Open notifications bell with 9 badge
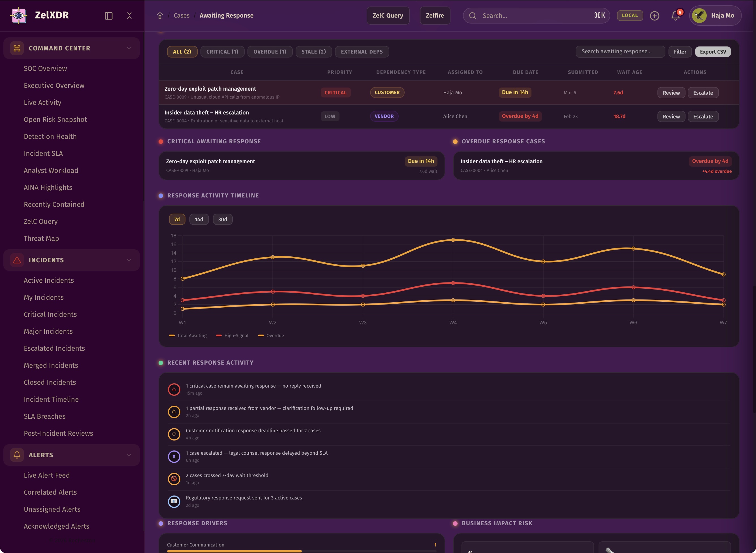Viewport: 756px width, 553px height. pos(675,16)
